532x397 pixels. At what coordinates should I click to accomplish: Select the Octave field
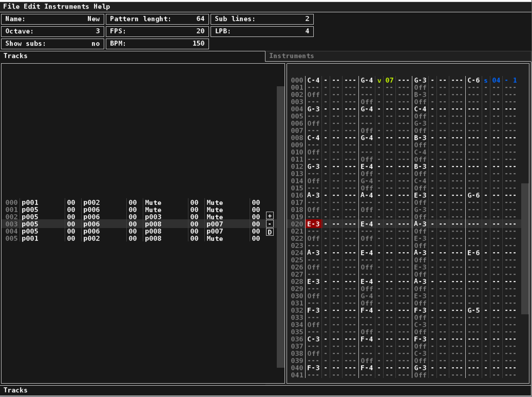52,31
